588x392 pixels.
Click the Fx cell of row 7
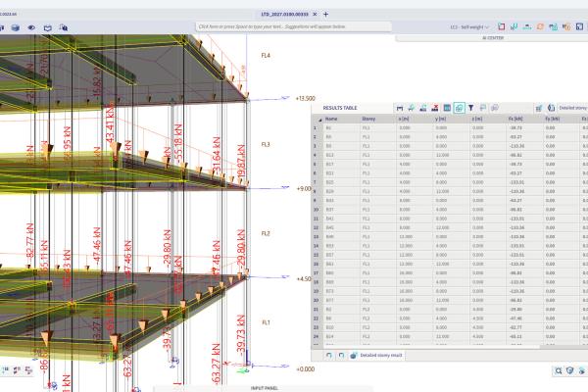[x=524, y=182]
